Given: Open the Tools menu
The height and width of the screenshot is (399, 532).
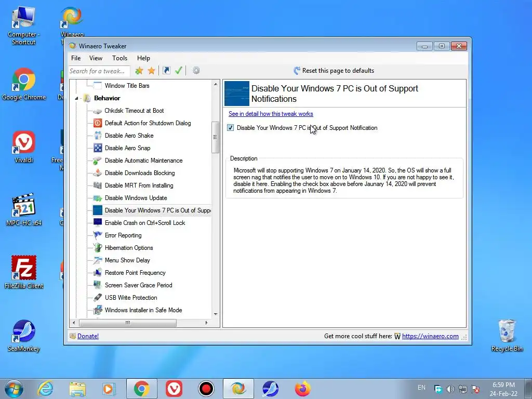Looking at the screenshot, I should 120,58.
